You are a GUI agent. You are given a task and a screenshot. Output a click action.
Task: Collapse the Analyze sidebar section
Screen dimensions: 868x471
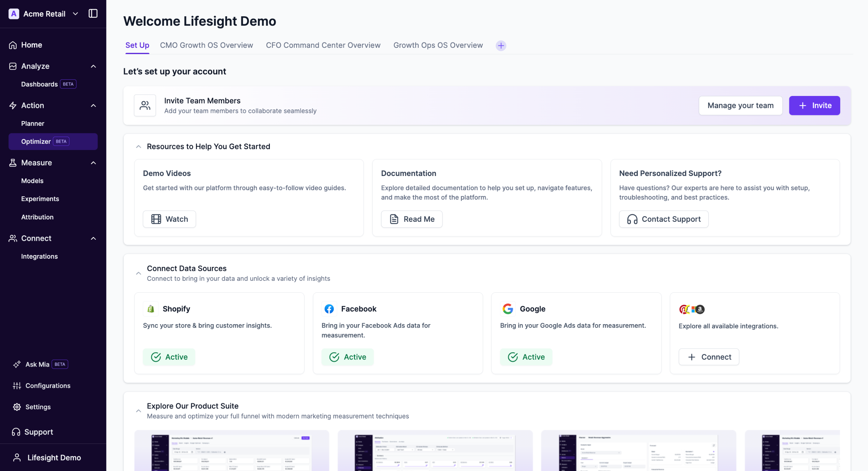pos(93,66)
